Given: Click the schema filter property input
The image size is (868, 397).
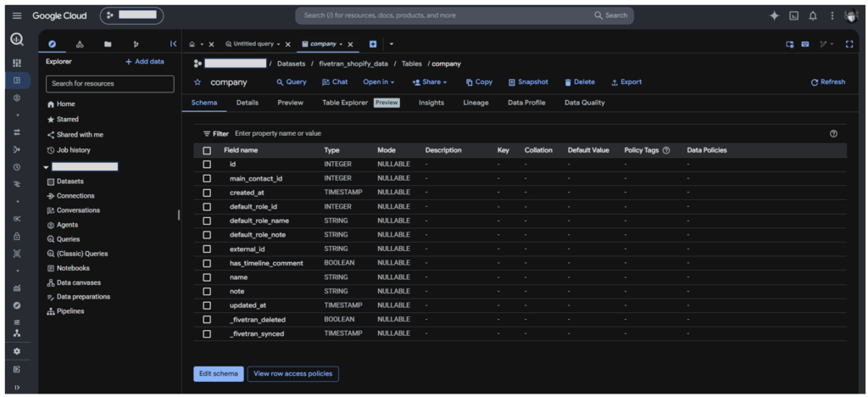Looking at the screenshot, I should pyautogui.click(x=278, y=133).
